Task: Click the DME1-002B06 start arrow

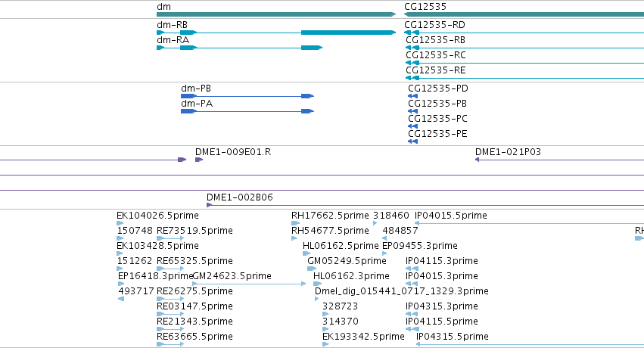Action: click(x=209, y=205)
